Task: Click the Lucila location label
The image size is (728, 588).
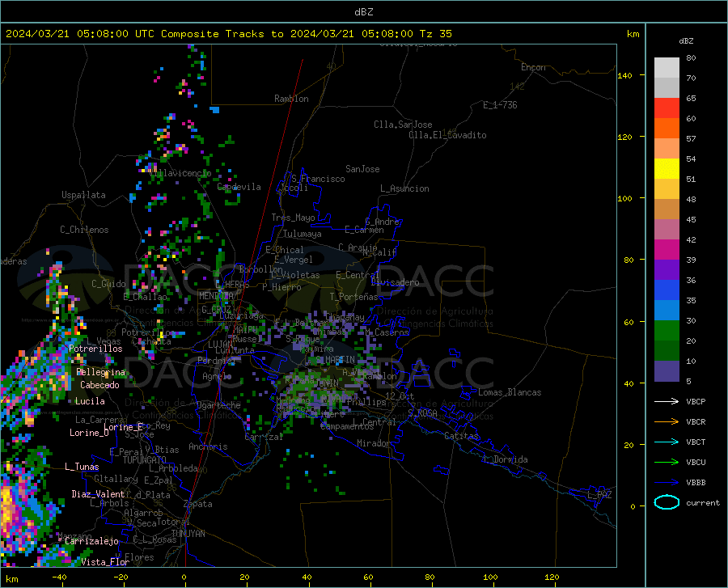Action: (x=90, y=401)
